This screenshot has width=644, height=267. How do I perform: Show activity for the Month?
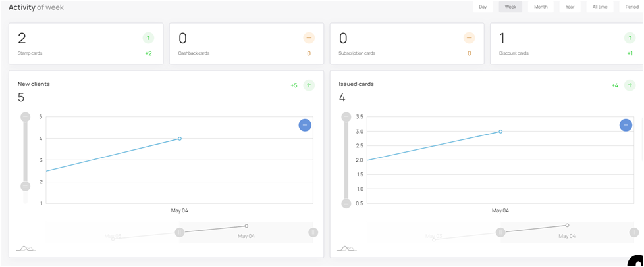point(541,7)
